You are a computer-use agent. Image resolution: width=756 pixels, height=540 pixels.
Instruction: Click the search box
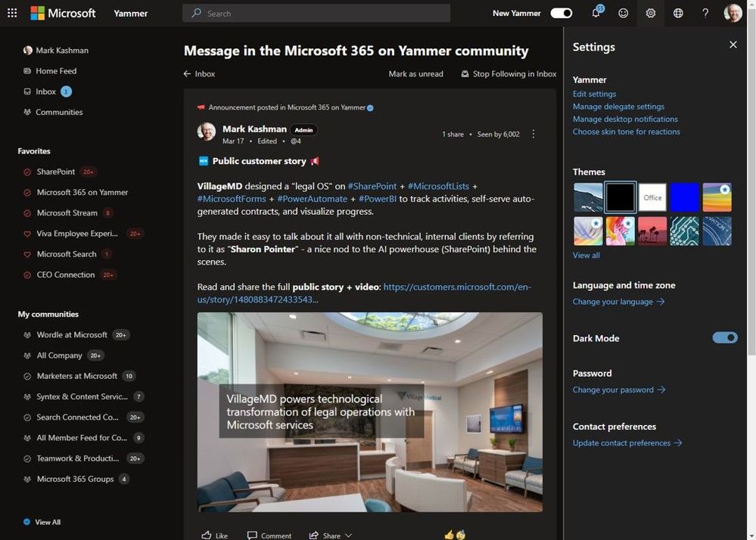point(316,13)
